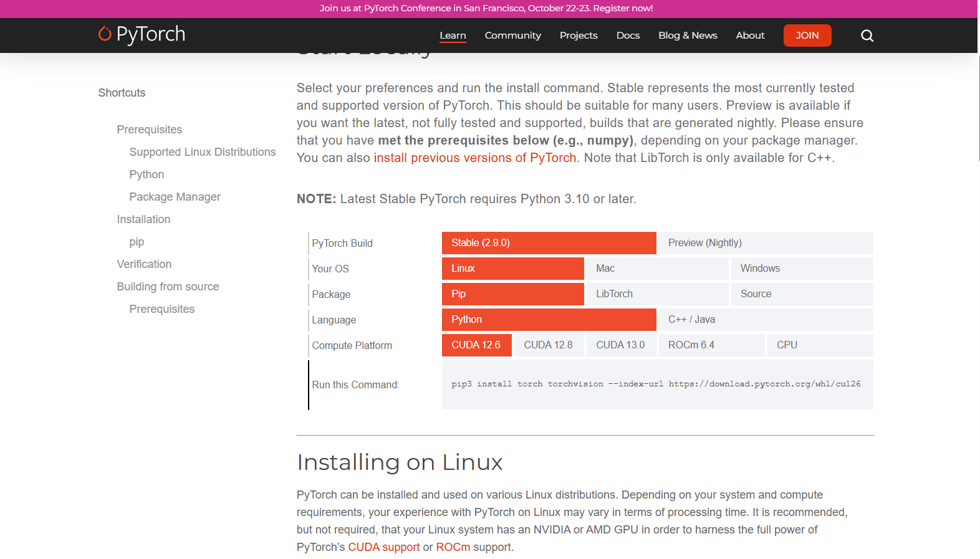This screenshot has height=559, width=980.
Task: Choose Mac as your OS
Action: coord(658,269)
